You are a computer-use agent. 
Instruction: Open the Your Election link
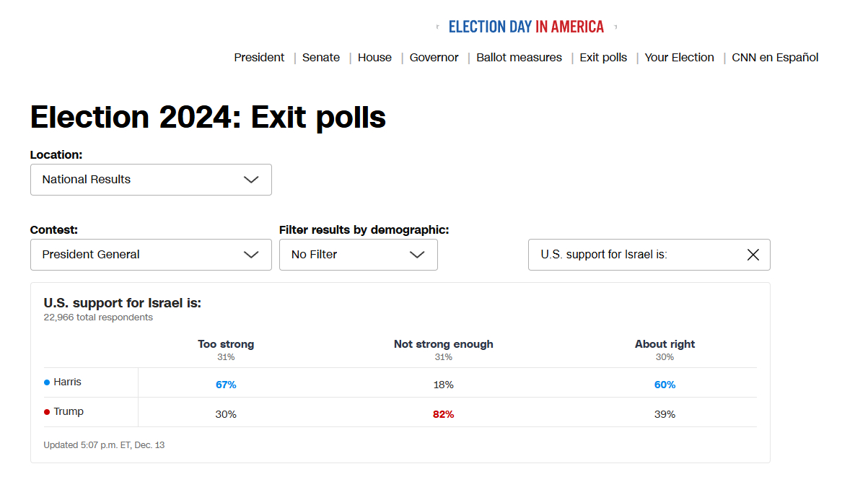(679, 58)
